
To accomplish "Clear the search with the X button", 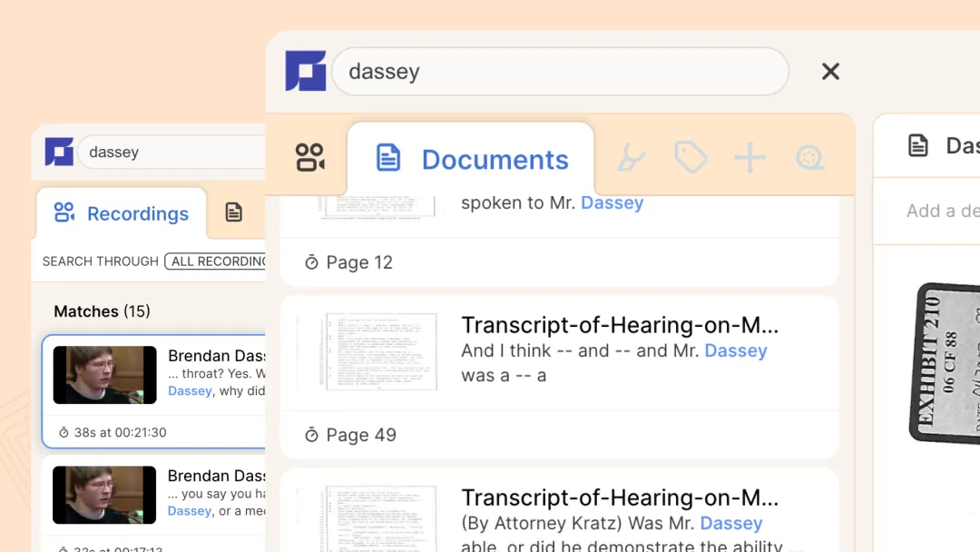I will pyautogui.click(x=830, y=71).
